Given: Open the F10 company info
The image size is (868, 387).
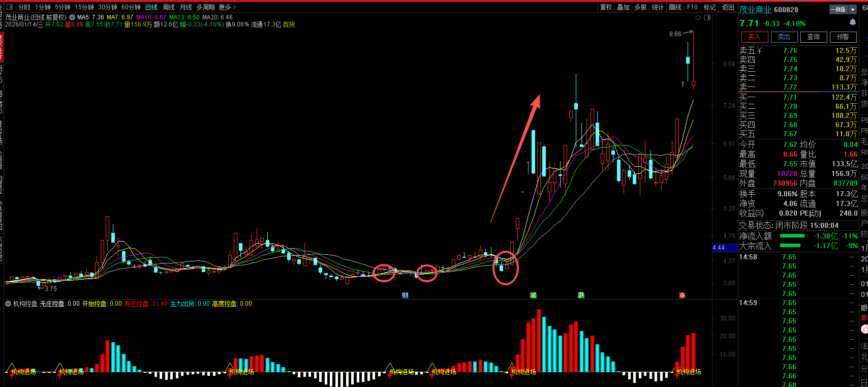Looking at the screenshot, I should 692,7.
